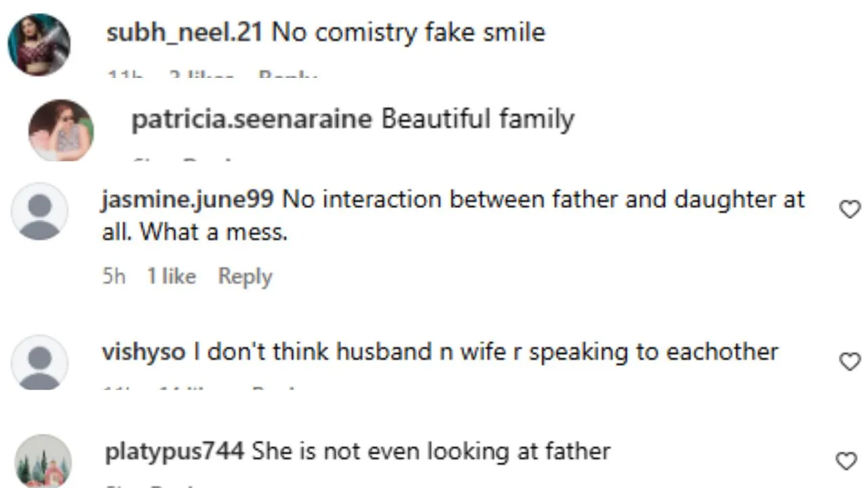Visit the jasmine.june99 username link

click(x=188, y=199)
